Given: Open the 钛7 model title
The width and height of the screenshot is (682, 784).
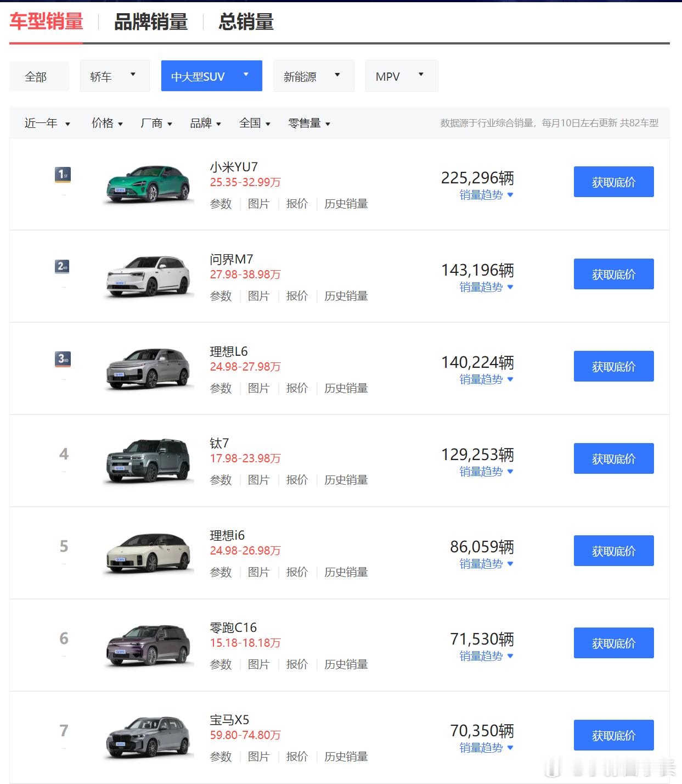Looking at the screenshot, I should point(219,443).
